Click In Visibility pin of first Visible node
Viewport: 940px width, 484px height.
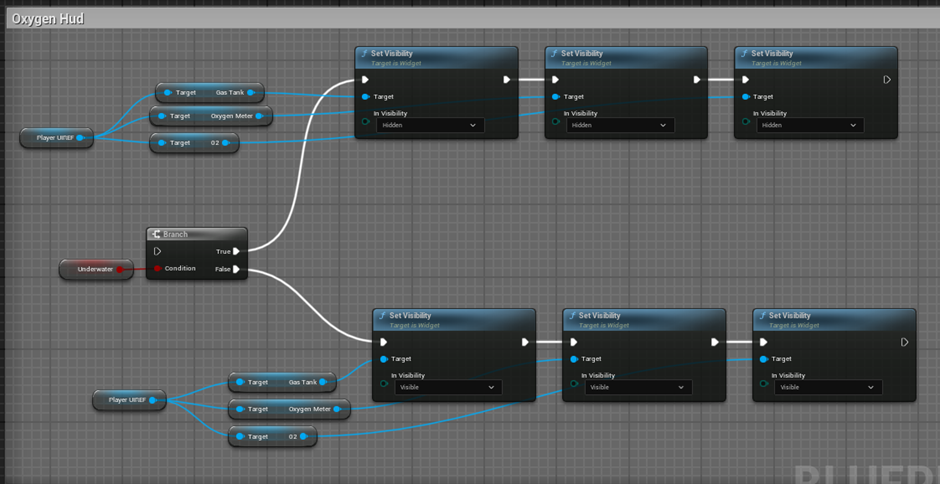pyautogui.click(x=383, y=384)
